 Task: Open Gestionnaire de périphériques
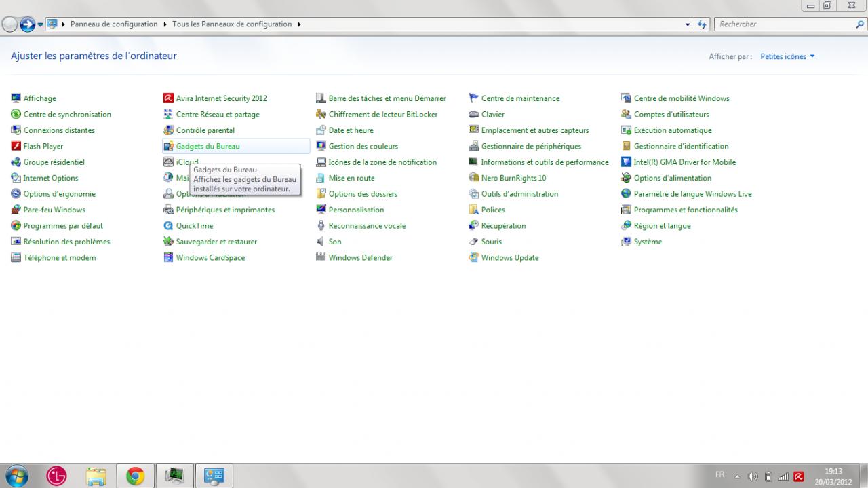[x=531, y=146]
